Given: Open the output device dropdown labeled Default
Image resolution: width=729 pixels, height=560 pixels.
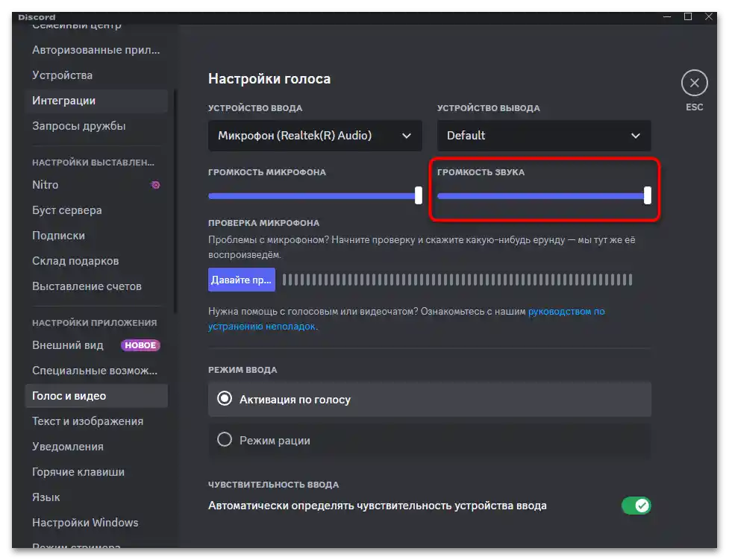Looking at the screenshot, I should [543, 136].
